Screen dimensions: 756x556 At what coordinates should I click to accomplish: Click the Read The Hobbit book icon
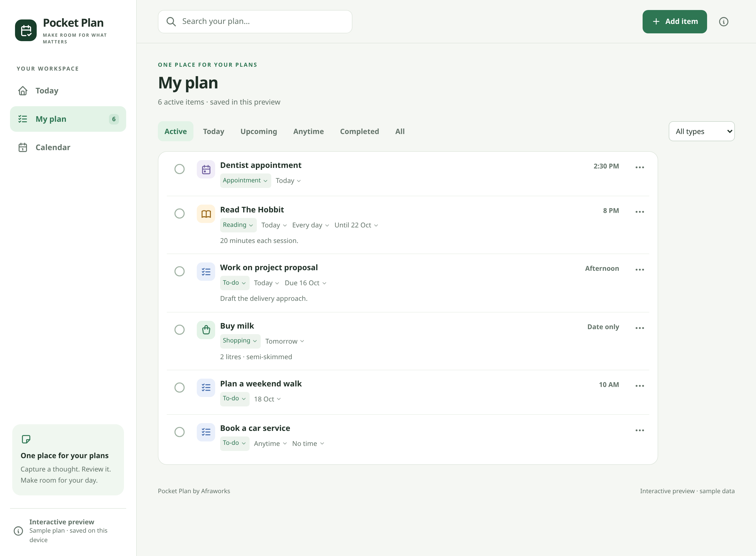pyautogui.click(x=206, y=214)
